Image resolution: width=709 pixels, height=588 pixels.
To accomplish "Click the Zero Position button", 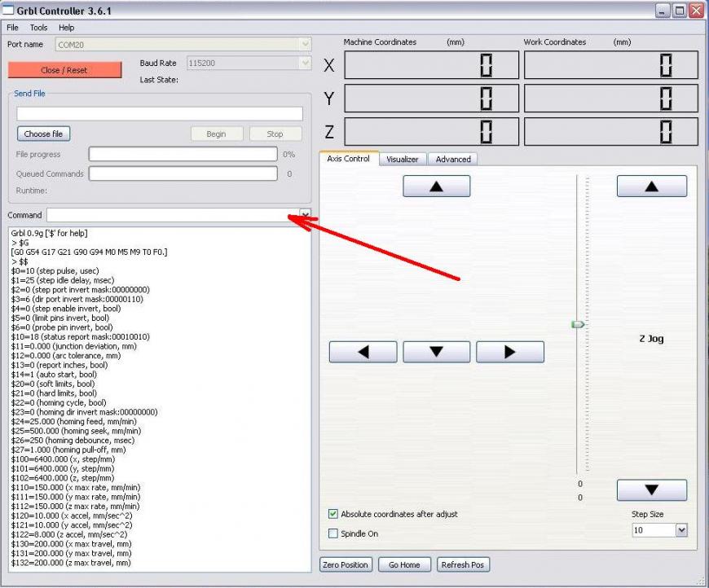I will click(346, 565).
